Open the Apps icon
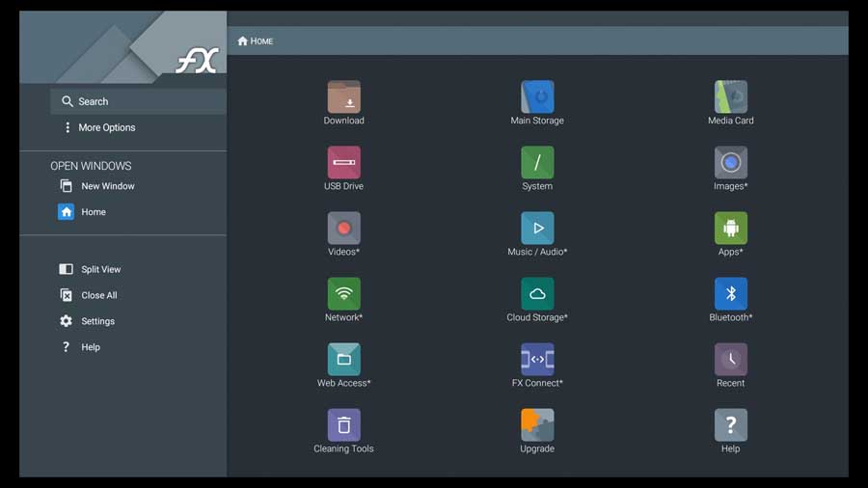868x488 pixels. click(731, 228)
